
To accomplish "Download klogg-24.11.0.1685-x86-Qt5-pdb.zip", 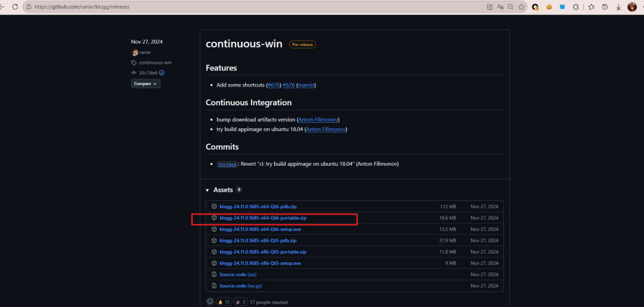I will pyautogui.click(x=258, y=240).
